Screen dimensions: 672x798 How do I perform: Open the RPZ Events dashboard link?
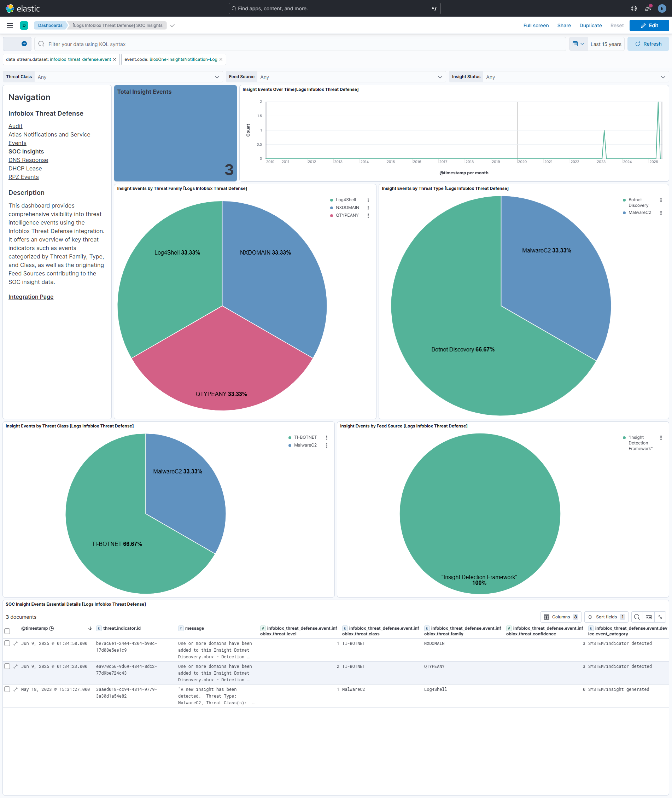point(24,177)
